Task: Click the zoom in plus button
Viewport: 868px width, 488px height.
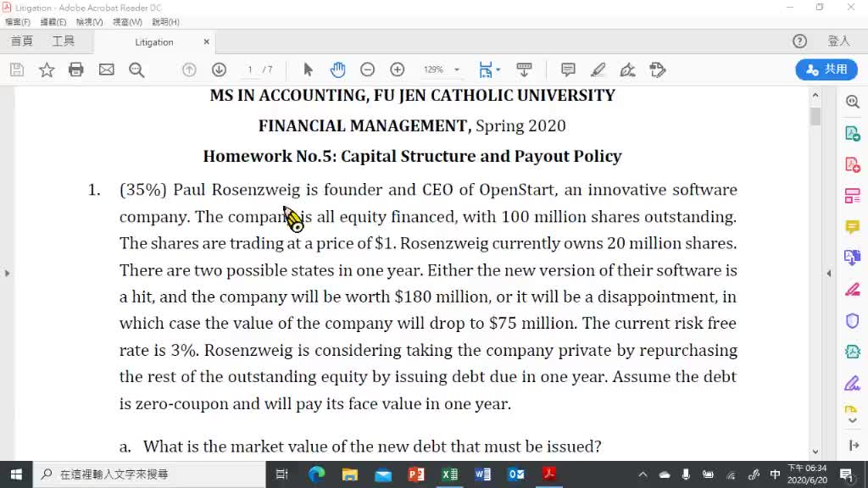Action: (x=397, y=69)
